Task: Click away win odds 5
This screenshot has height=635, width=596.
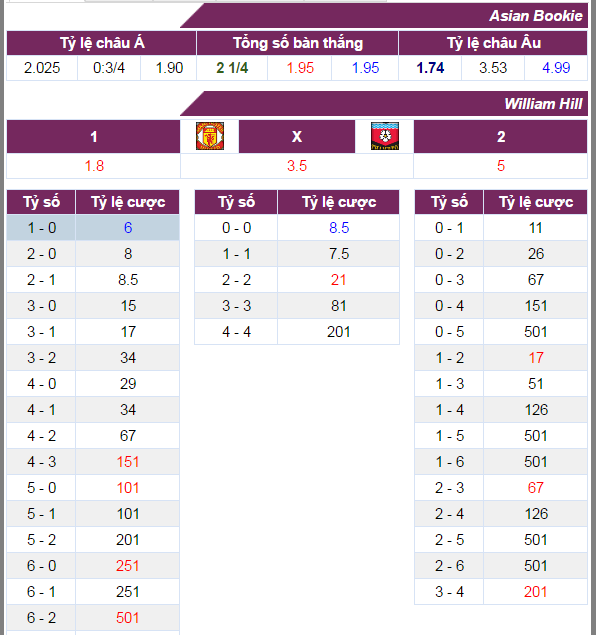Action: pyautogui.click(x=501, y=166)
